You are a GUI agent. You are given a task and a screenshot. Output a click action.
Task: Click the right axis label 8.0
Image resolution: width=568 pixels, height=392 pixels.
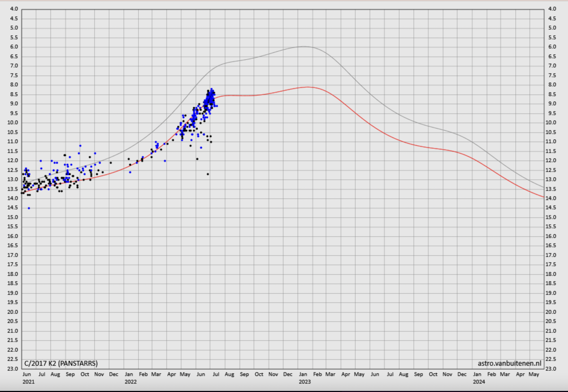552,85
